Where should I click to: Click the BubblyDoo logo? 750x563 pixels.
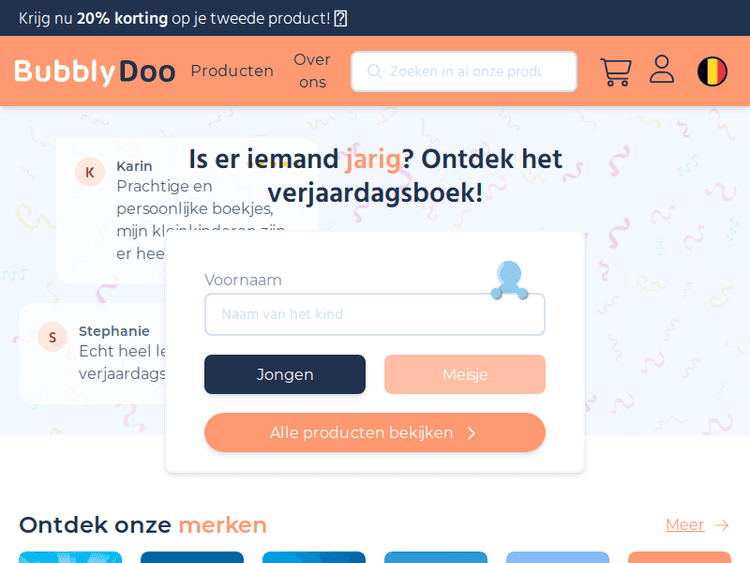pyautogui.click(x=95, y=72)
